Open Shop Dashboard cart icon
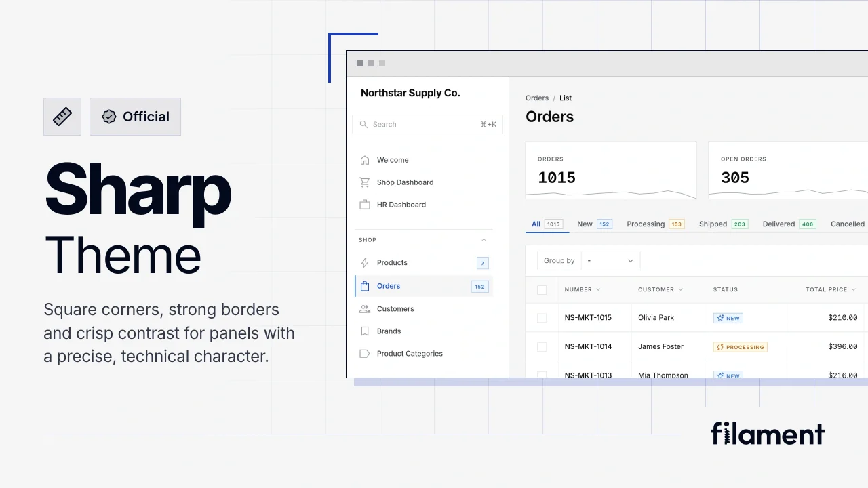The height and width of the screenshot is (488, 868). click(x=365, y=182)
